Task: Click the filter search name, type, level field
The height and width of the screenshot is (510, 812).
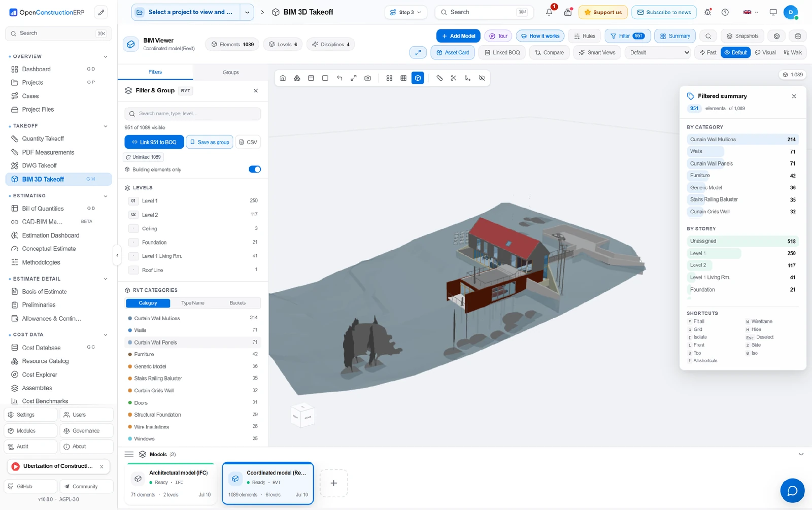Action: pyautogui.click(x=193, y=114)
